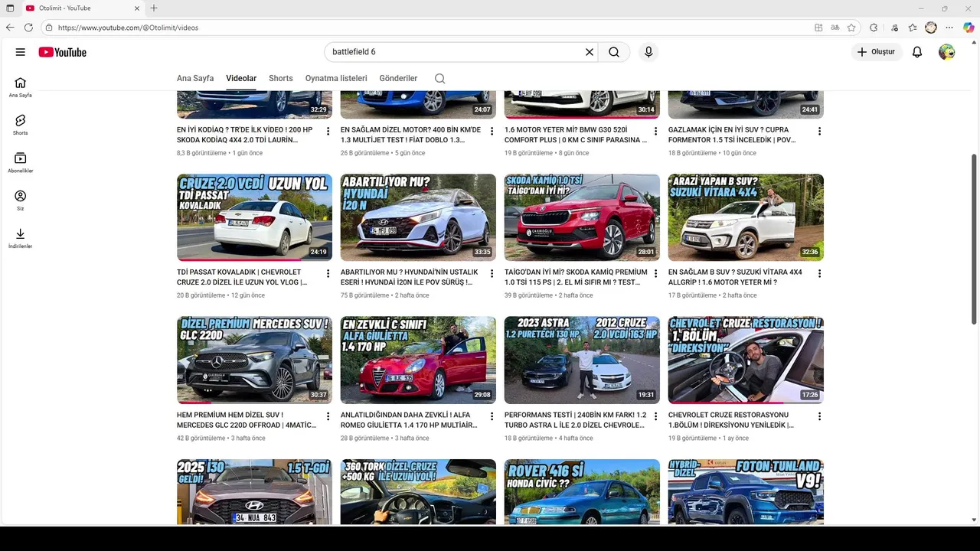
Task: Play 2023 Astra vs 2012 Cruze thumbnail
Action: coord(582,360)
